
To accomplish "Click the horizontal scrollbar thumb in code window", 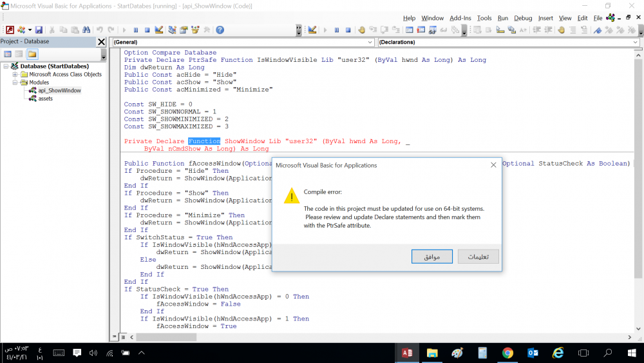I will (166, 337).
